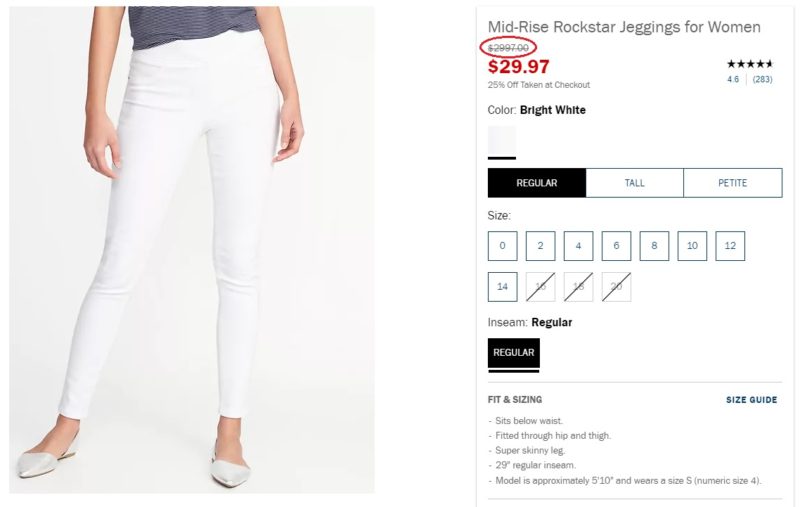Select size 6
The width and height of the screenshot is (800, 507).
click(x=616, y=246)
